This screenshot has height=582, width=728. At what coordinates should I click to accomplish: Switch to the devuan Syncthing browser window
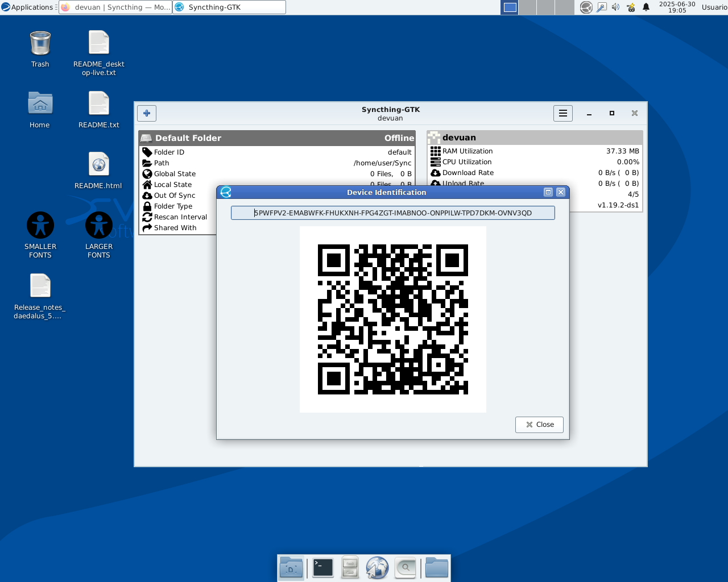point(115,7)
